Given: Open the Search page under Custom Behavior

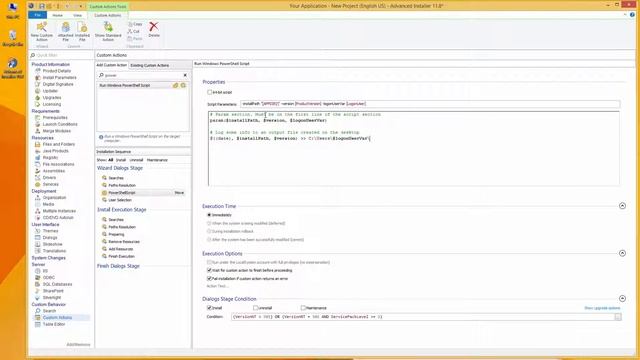Looking at the screenshot, I should pyautogui.click(x=49, y=311).
